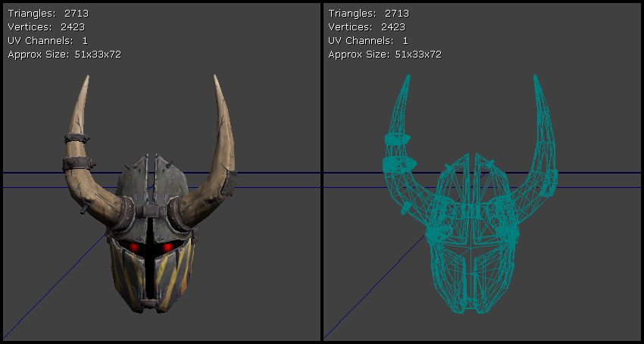The height and width of the screenshot is (344, 644).
Task: Click the textured helmet model preview
Action: [x=149, y=194]
